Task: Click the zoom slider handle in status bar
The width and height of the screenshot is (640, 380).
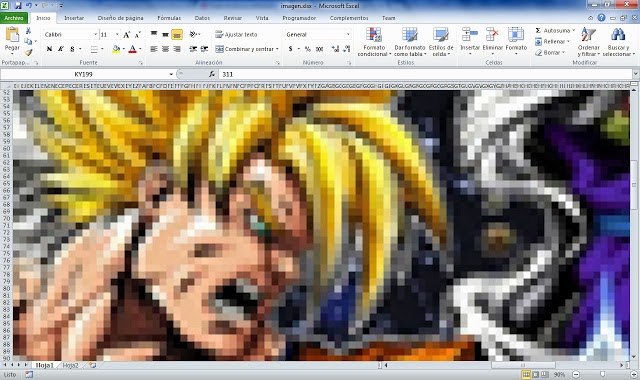Action: coord(602,374)
